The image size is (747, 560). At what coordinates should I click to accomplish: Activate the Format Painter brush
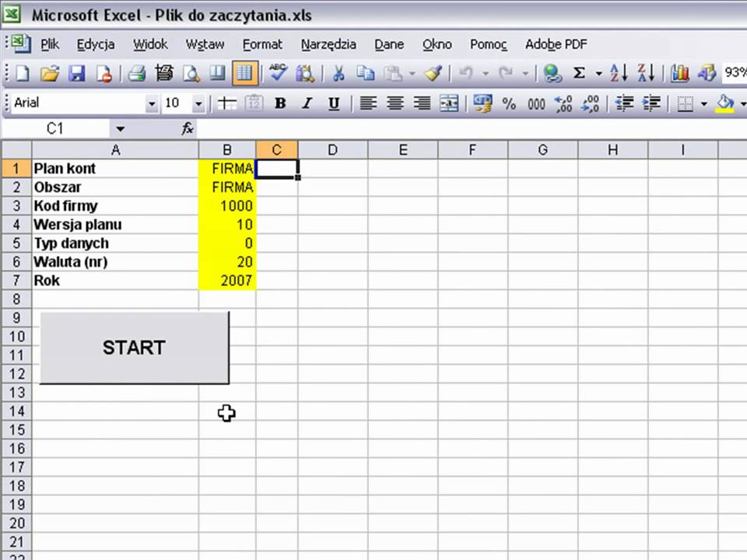(x=433, y=73)
